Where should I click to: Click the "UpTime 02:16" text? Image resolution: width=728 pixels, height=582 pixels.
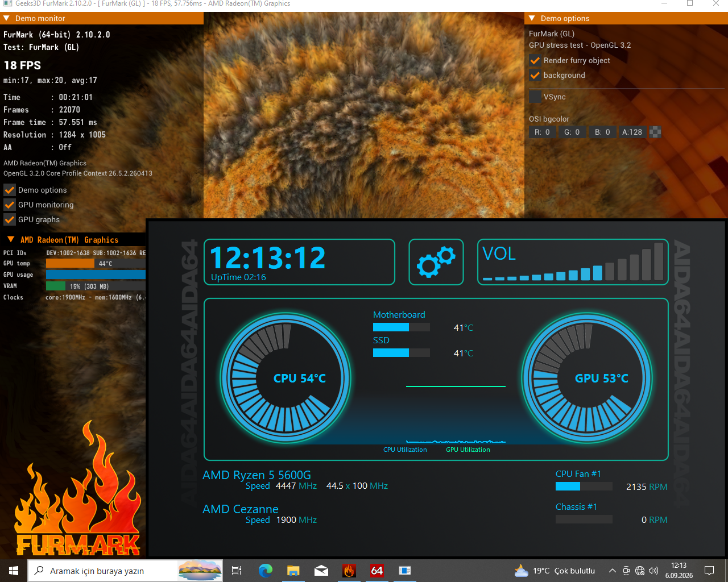pyautogui.click(x=238, y=277)
